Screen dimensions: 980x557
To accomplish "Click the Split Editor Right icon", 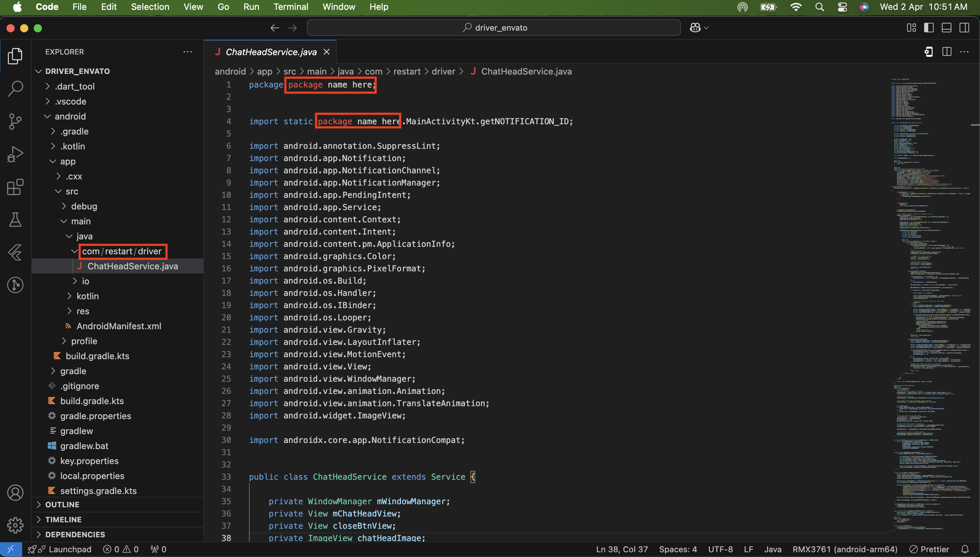I will (947, 52).
